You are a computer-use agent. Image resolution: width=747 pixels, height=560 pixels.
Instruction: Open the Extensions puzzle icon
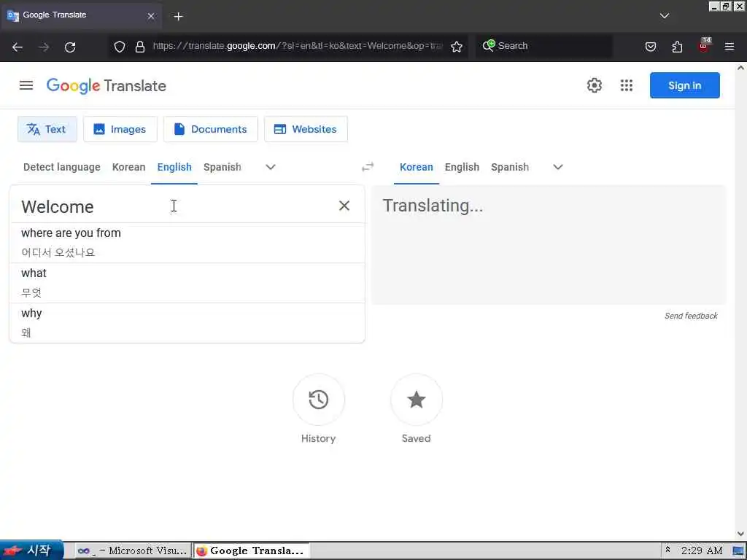677,47
